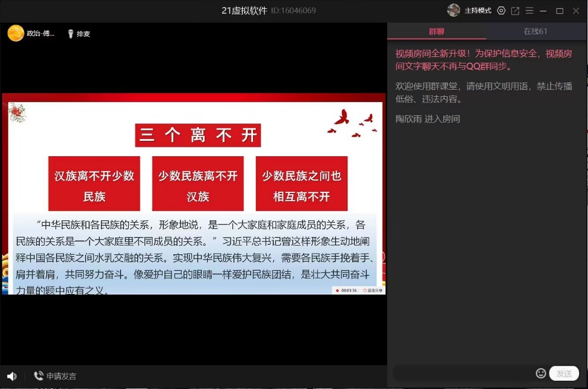
Task: Open the 在线61 online members tab
Action: pyautogui.click(x=535, y=31)
